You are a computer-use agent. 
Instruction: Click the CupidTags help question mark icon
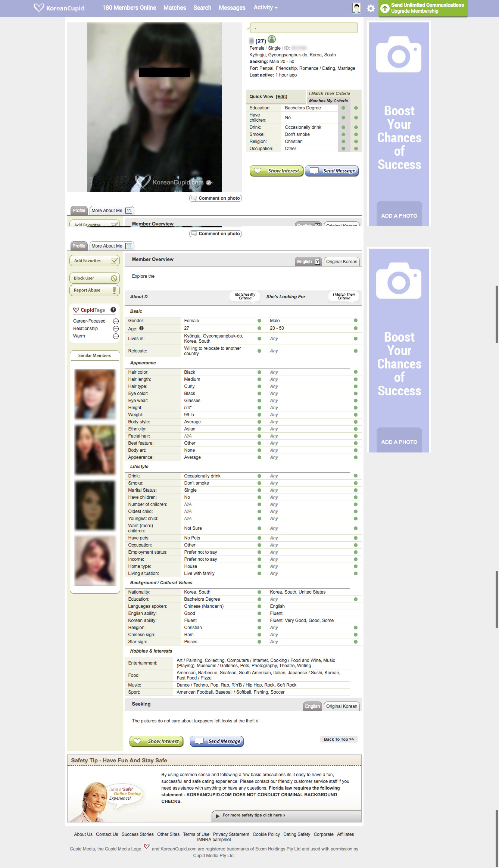(x=113, y=310)
